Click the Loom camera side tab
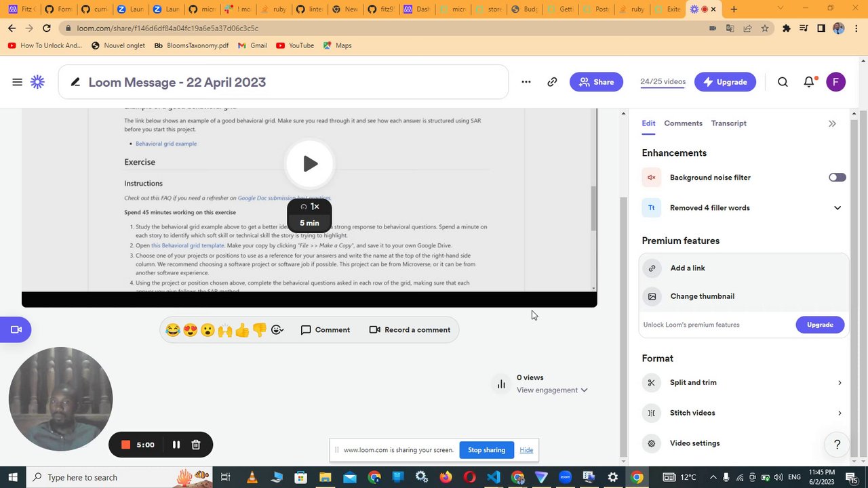 (x=16, y=329)
